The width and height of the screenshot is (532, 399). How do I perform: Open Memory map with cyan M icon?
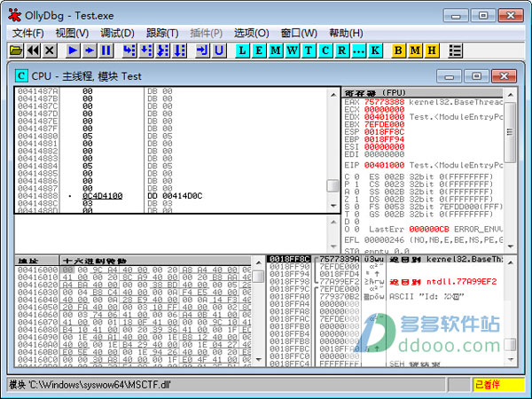point(276,51)
